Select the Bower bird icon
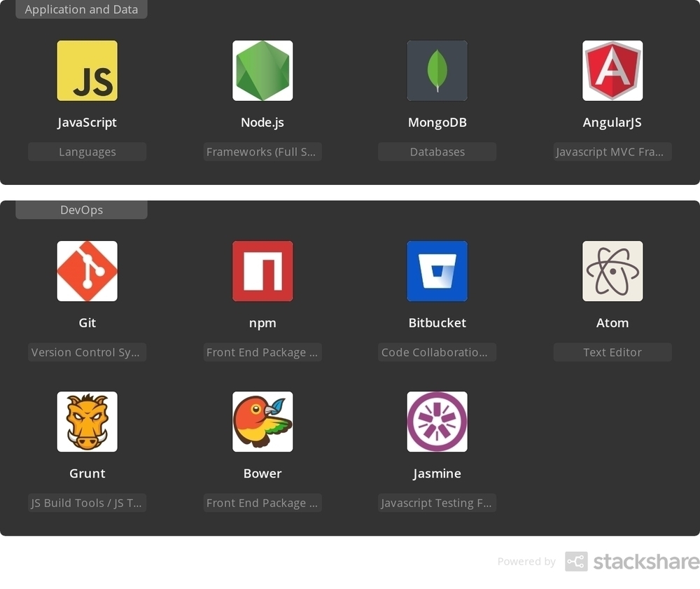 [262, 422]
